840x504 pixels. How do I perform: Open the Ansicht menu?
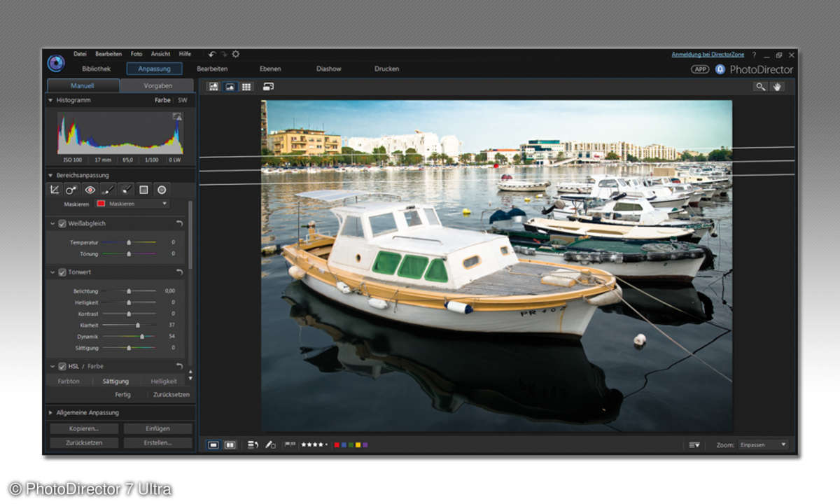pos(160,54)
